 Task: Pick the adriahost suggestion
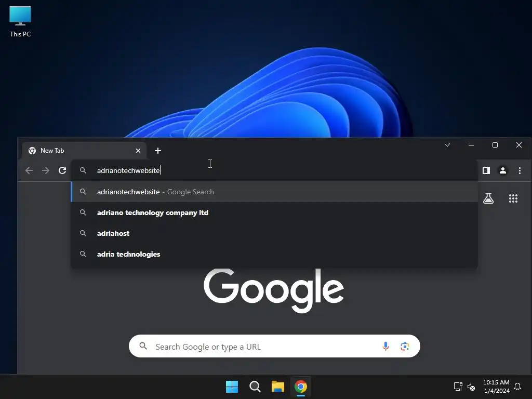click(x=274, y=233)
